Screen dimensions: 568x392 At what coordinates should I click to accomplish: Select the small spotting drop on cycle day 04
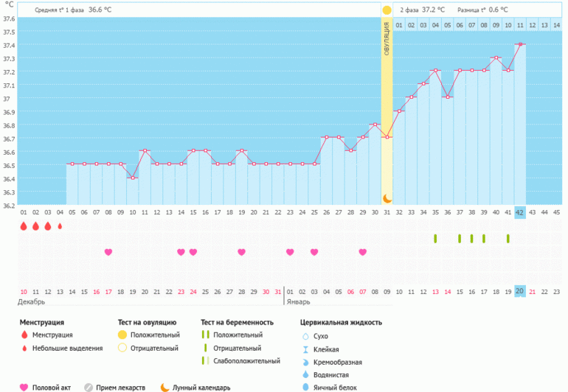click(60, 227)
